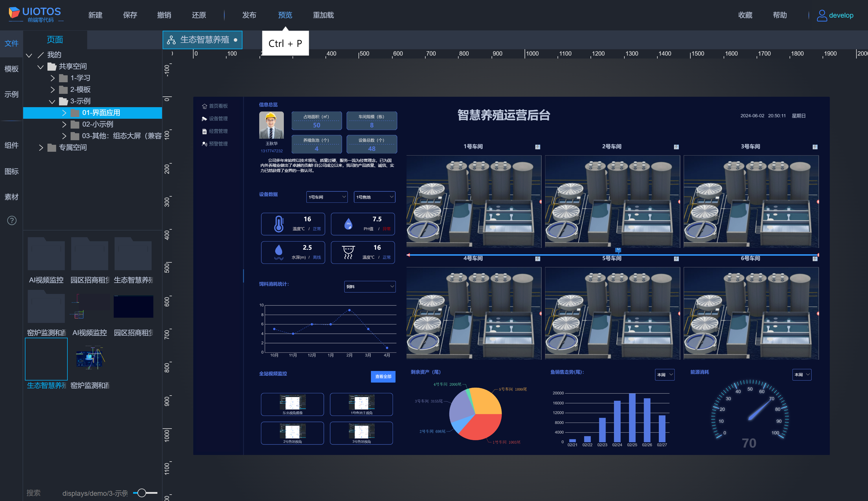The width and height of the screenshot is (868, 501).
Task: Open the 饲料 feed type dropdown
Action: coord(369,287)
